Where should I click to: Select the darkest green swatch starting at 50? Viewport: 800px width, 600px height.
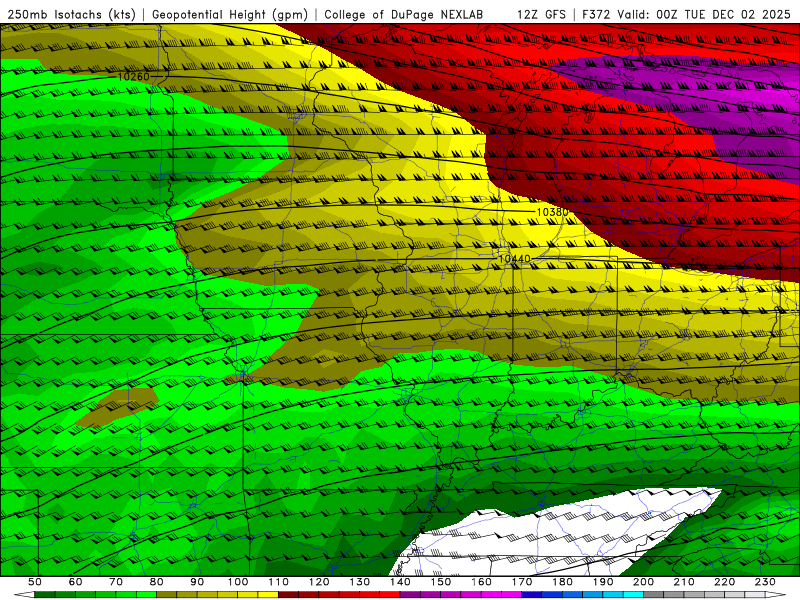45,595
